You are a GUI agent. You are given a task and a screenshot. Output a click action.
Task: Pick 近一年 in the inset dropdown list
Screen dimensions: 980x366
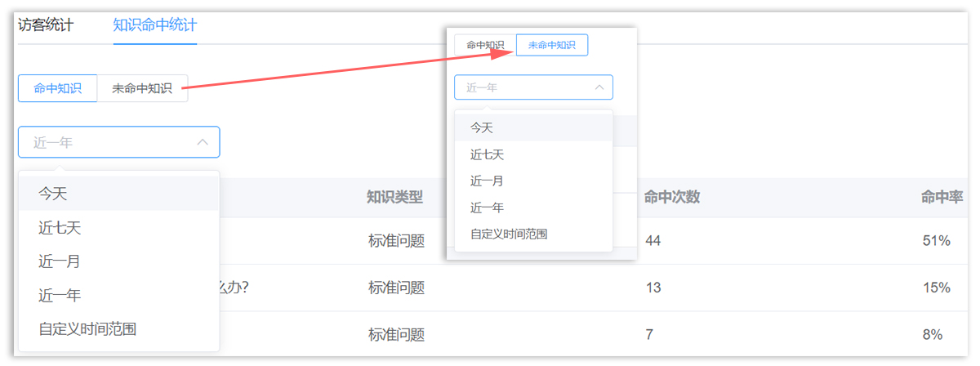(x=533, y=208)
